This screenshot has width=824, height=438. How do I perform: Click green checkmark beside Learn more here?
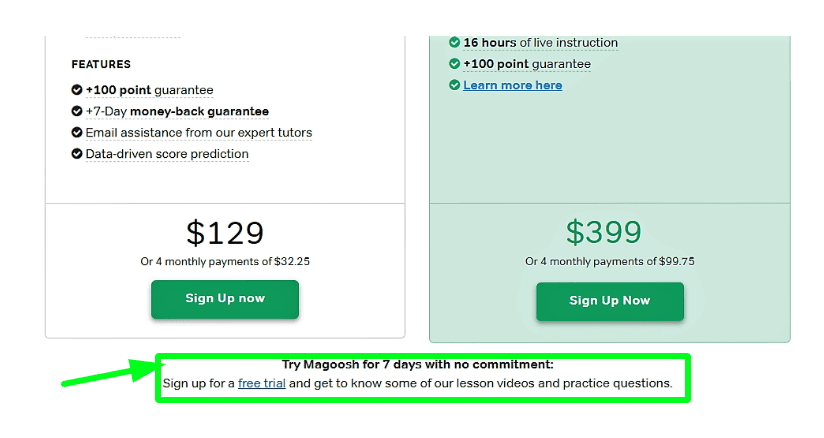454,86
